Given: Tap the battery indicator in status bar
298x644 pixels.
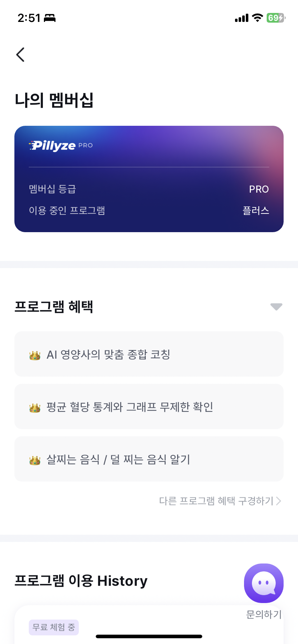Looking at the screenshot, I should click(x=275, y=18).
